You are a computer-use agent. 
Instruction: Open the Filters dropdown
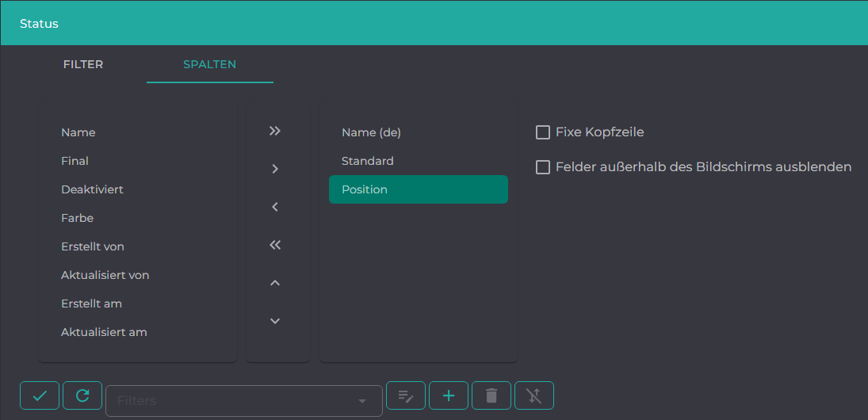tap(244, 401)
